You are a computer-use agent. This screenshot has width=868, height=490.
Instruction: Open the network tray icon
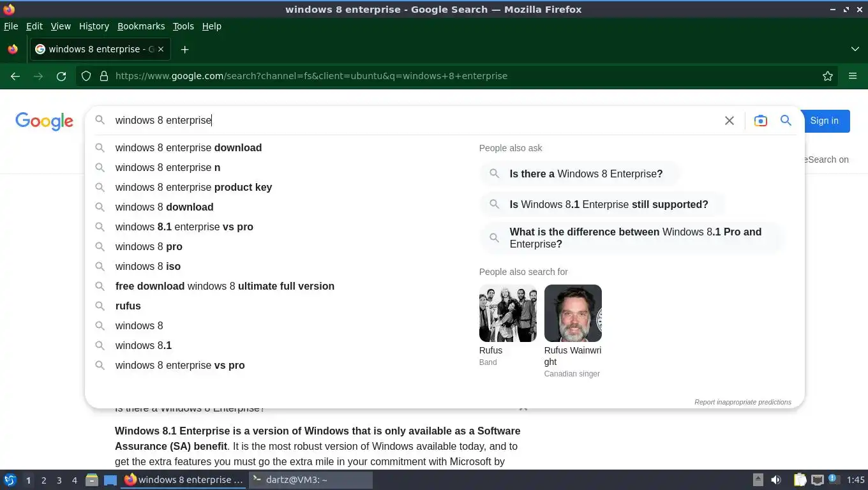pyautogui.click(x=817, y=480)
